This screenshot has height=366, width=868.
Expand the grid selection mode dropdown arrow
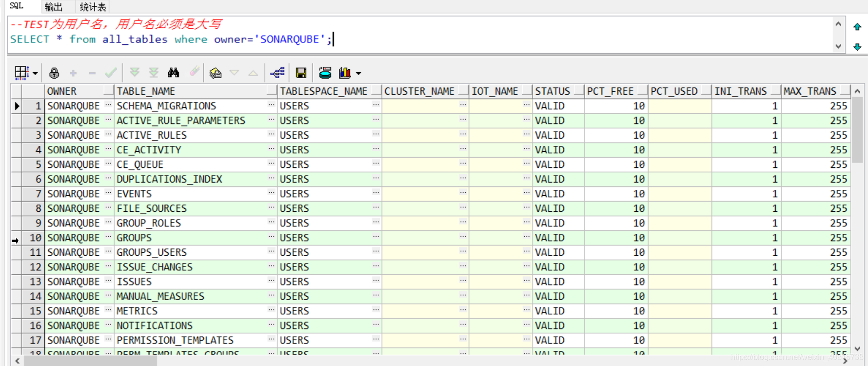[35, 74]
